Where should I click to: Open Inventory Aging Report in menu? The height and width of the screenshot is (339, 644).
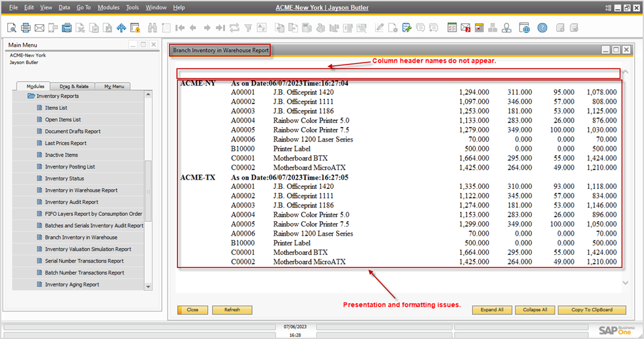pyautogui.click(x=72, y=284)
